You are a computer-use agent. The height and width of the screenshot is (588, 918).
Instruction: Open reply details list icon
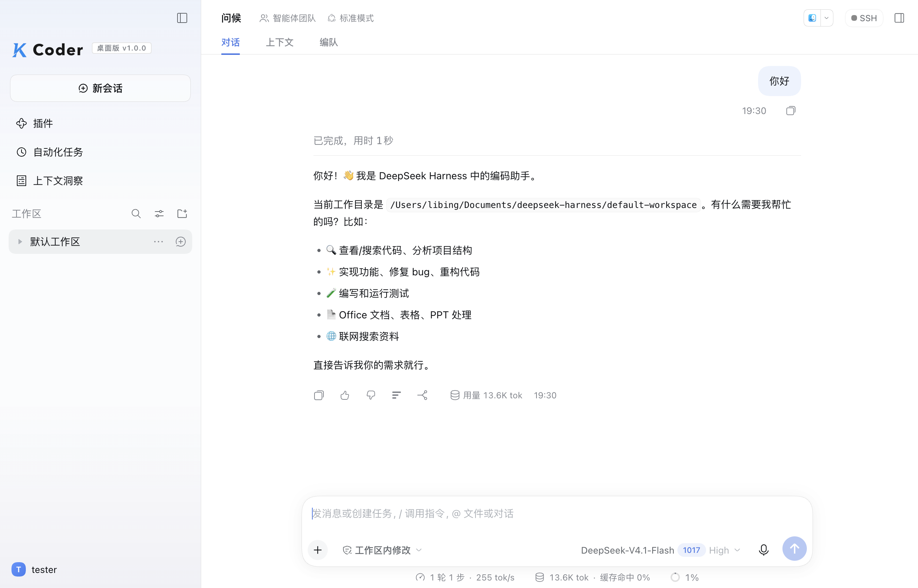coord(396,395)
